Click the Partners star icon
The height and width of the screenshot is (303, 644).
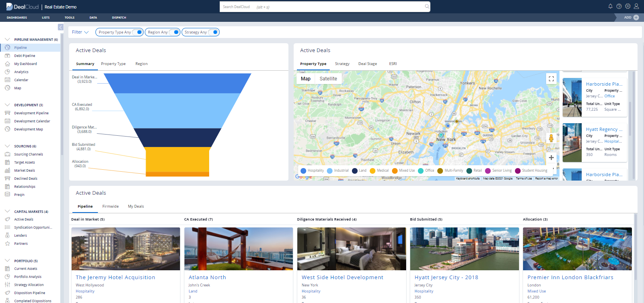pos(7,244)
